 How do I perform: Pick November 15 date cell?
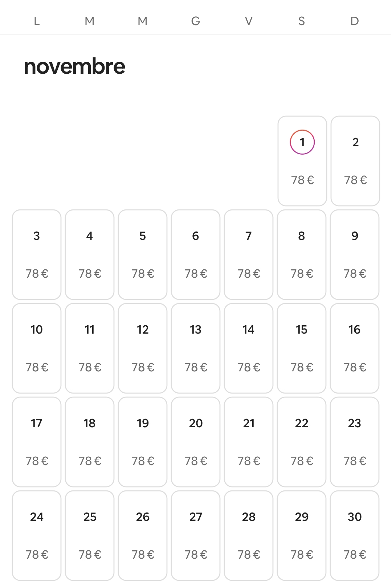point(302,348)
